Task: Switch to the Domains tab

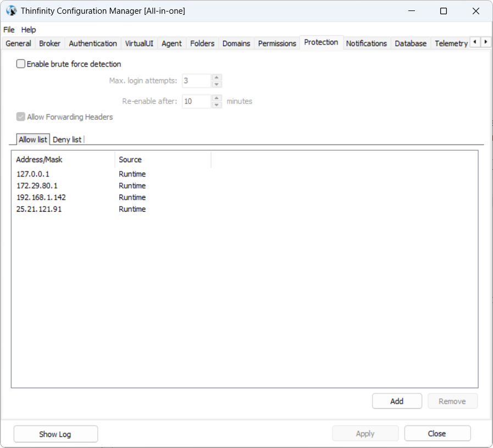Action: click(236, 43)
